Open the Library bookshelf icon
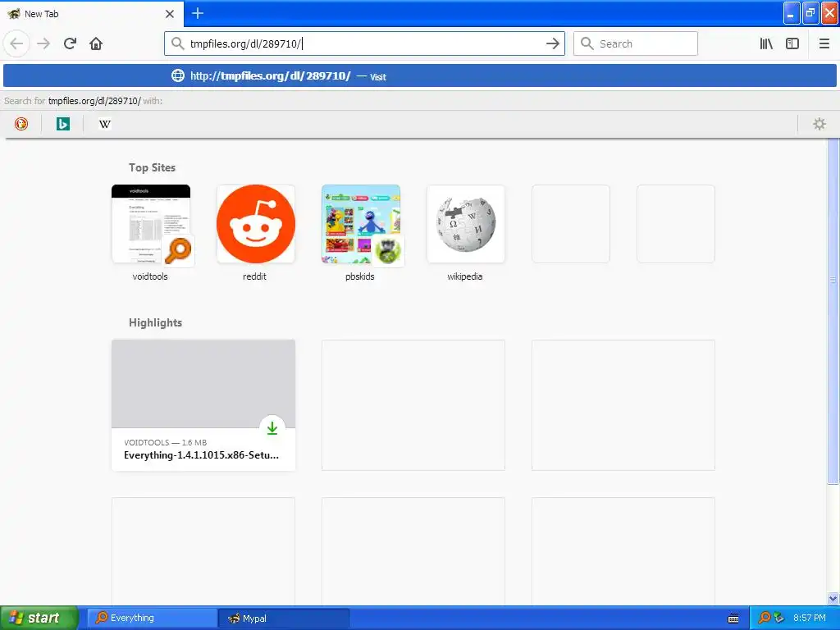 pyautogui.click(x=766, y=43)
